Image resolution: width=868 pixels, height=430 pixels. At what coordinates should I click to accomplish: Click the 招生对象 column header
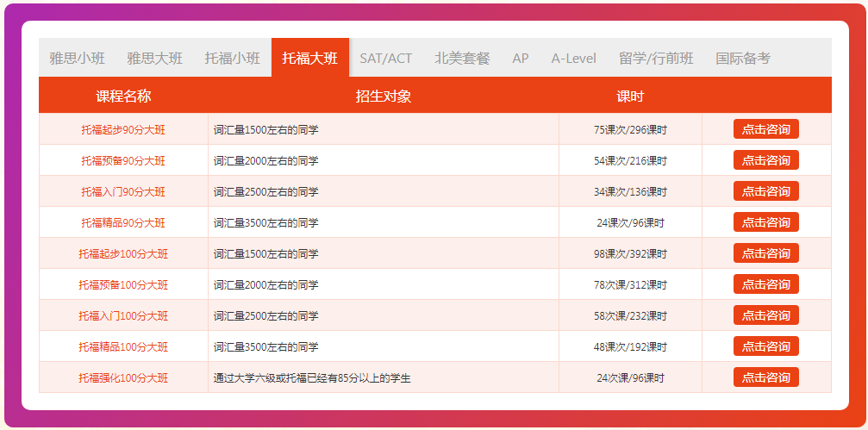[383, 96]
